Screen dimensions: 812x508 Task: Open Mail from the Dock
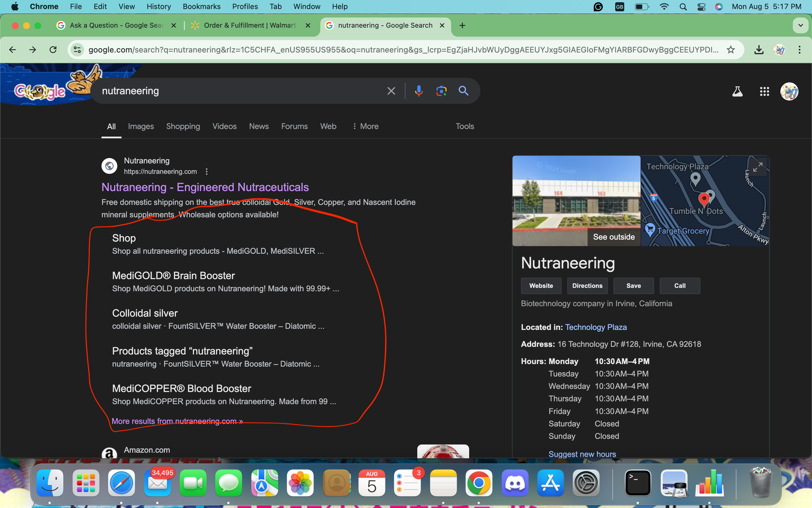157,483
